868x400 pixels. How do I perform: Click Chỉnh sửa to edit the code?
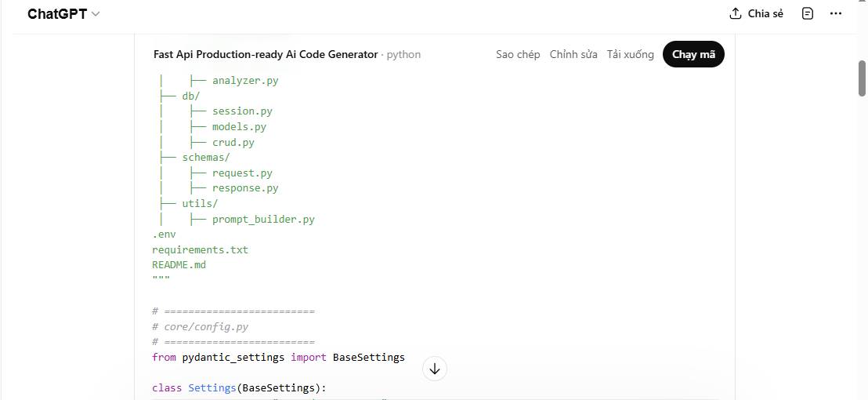point(573,54)
